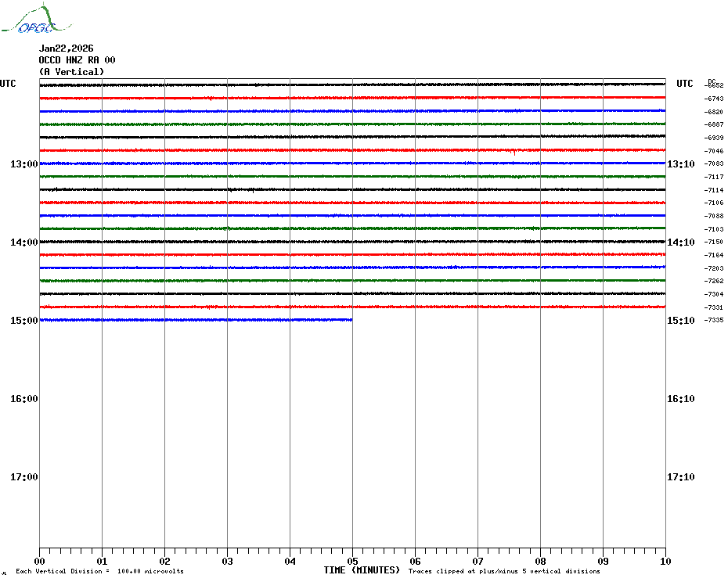Click the DC offset value '-7304'

[x=714, y=294]
